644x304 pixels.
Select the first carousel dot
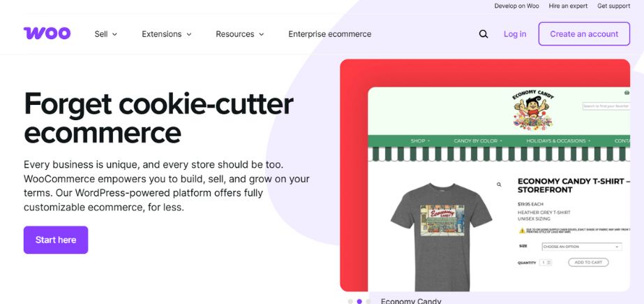350,301
